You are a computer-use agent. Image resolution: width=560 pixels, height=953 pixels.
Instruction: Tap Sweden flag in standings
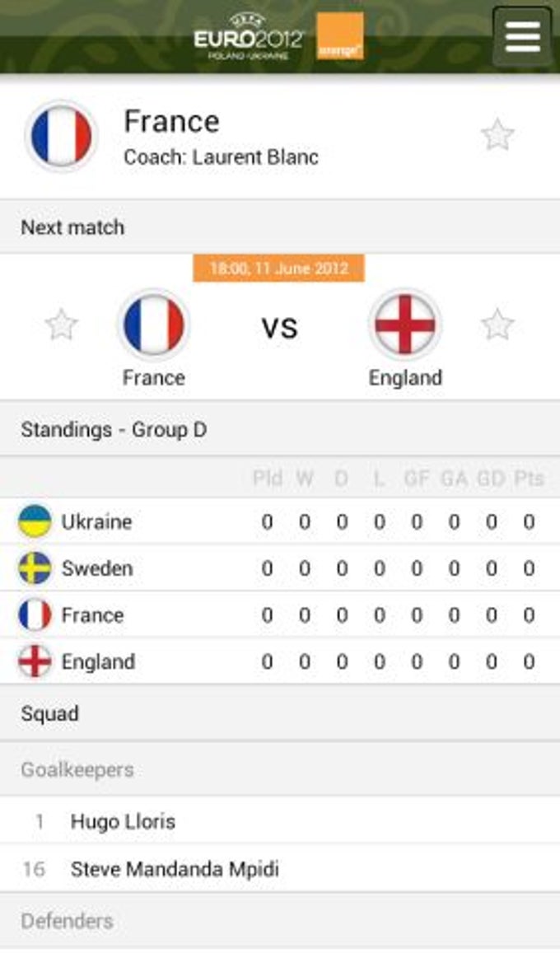tap(35, 568)
